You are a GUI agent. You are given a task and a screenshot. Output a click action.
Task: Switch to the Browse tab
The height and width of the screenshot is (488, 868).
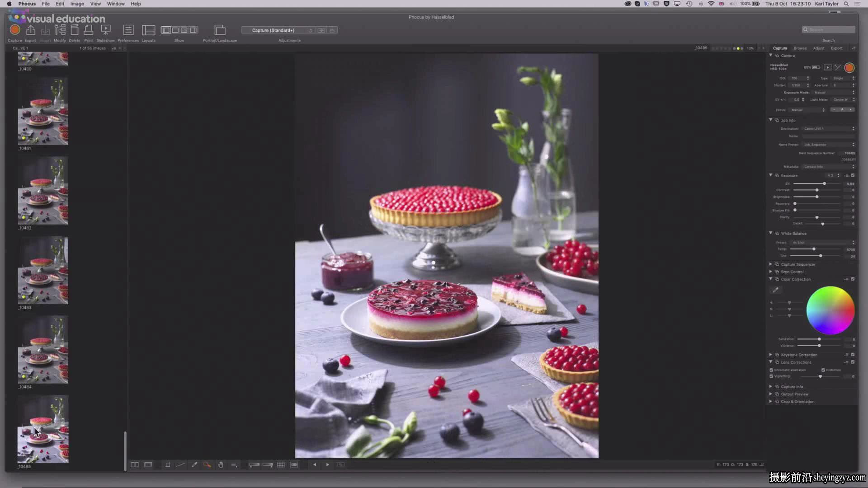(800, 48)
